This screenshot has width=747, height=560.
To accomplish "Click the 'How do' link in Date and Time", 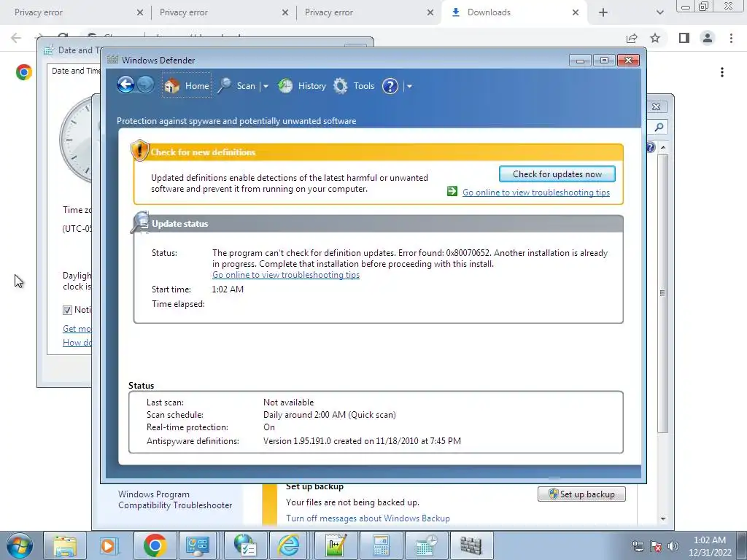I will (77, 343).
